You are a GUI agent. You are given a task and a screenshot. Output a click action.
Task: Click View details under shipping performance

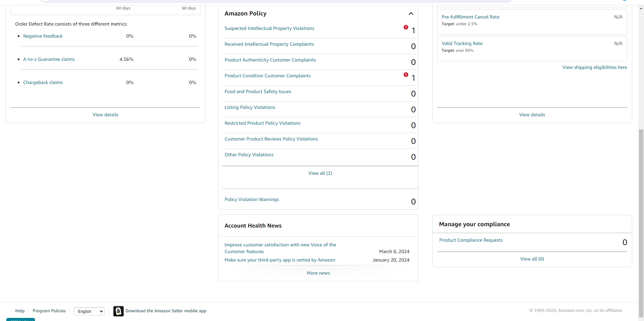coord(532,115)
